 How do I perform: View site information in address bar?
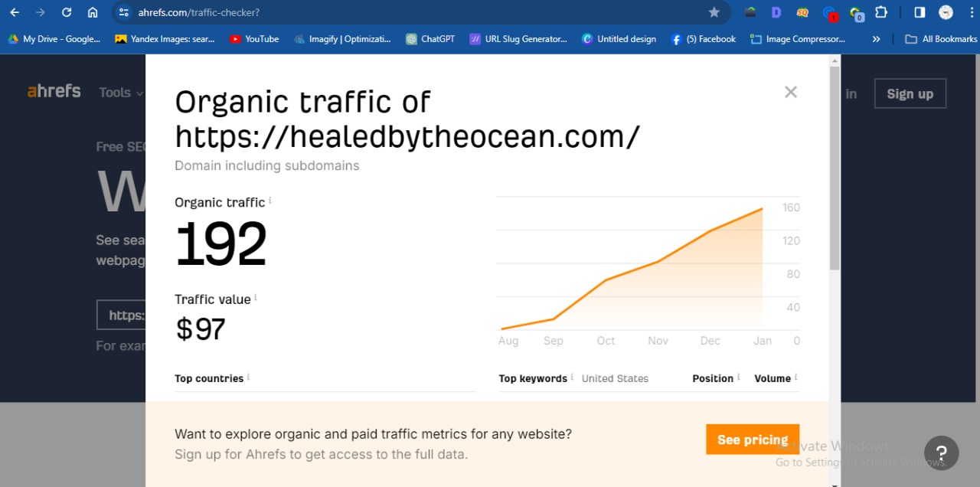click(x=124, y=12)
